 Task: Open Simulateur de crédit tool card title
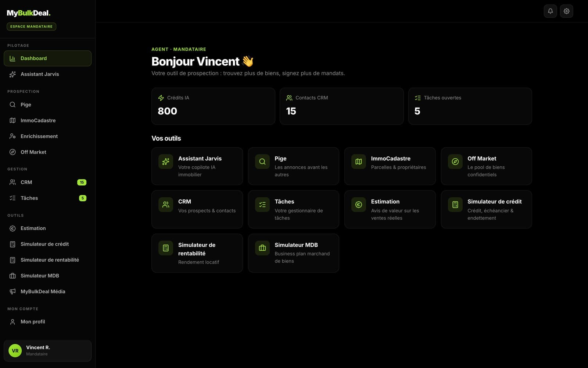pos(494,202)
